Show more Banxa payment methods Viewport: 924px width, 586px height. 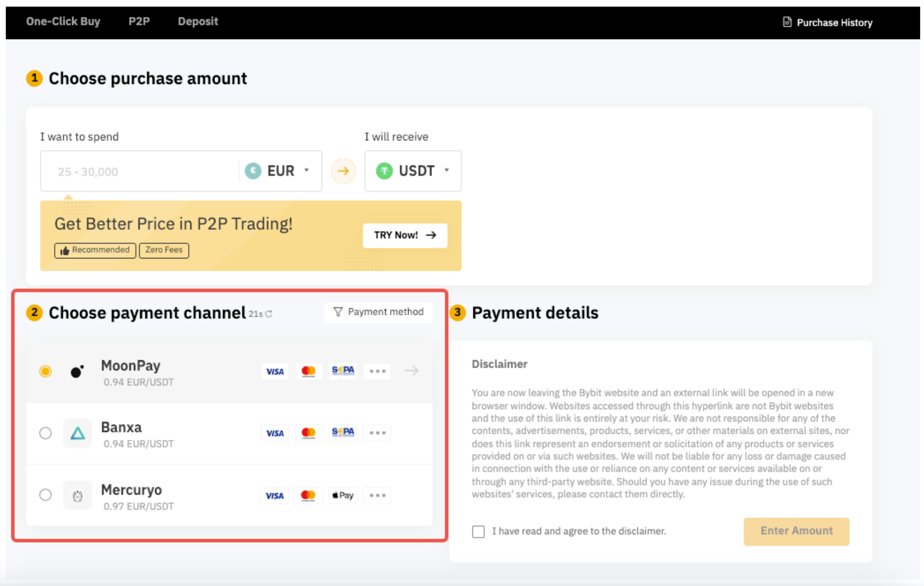click(377, 433)
